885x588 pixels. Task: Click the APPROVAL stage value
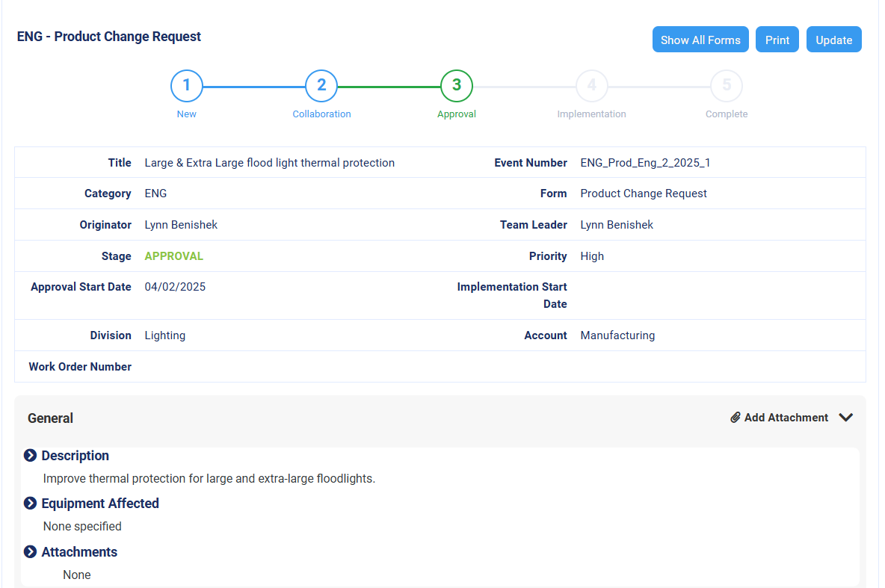pos(174,256)
